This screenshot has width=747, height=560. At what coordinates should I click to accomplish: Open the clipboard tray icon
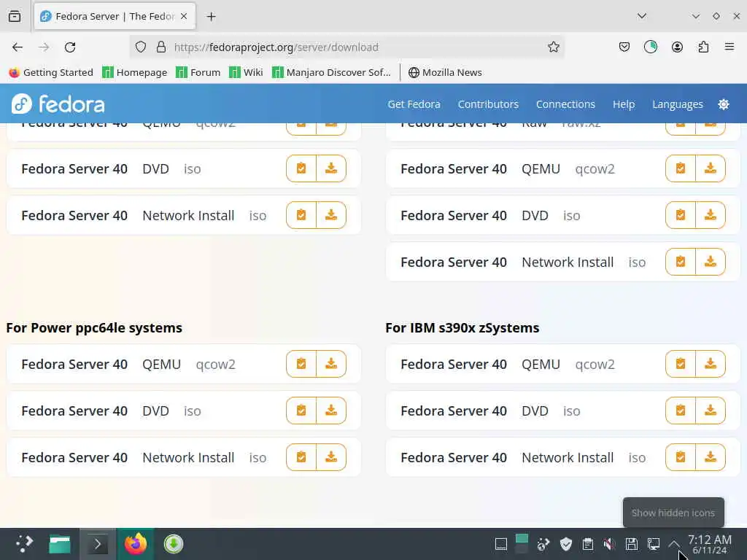coord(587,544)
